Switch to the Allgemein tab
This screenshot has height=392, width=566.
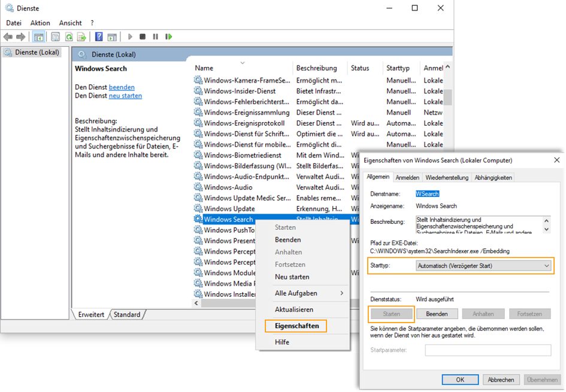coord(378,177)
